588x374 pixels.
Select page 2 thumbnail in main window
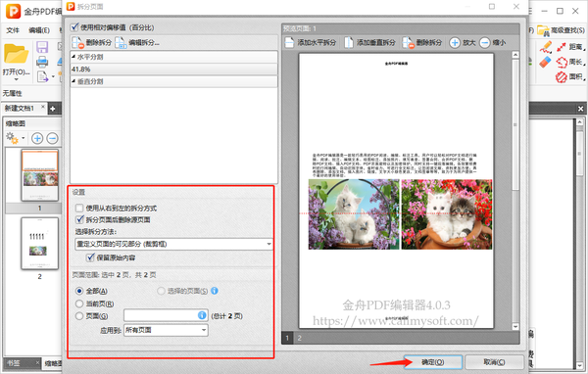pyautogui.click(x=40, y=244)
